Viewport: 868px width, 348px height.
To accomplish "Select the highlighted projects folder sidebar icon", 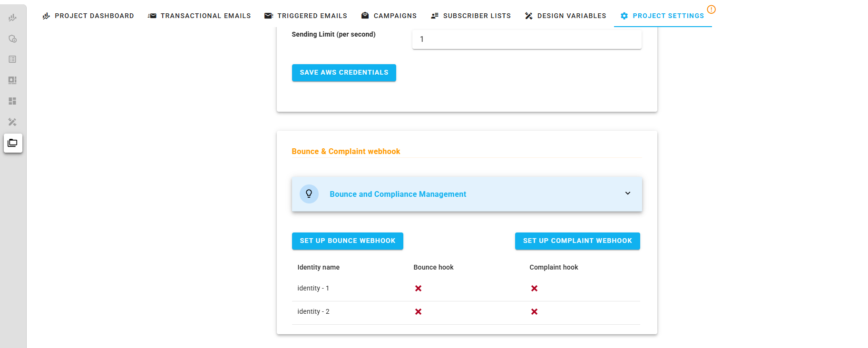I will click(13, 143).
